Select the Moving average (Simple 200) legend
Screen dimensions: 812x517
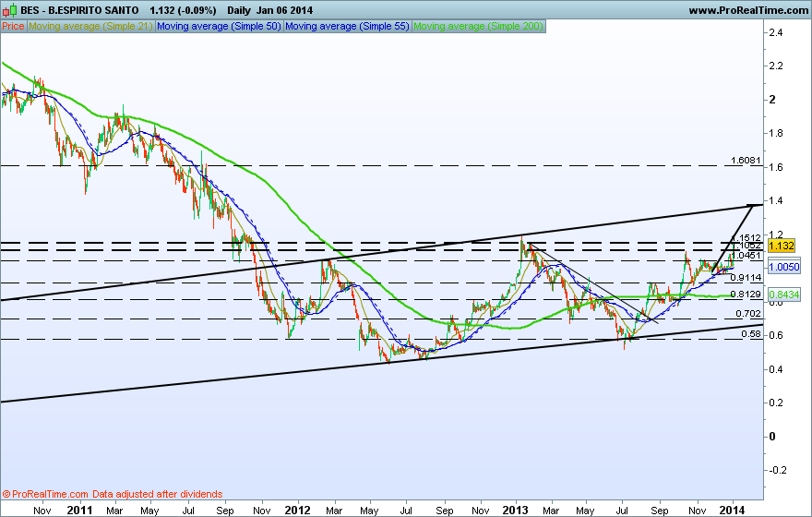[x=478, y=26]
